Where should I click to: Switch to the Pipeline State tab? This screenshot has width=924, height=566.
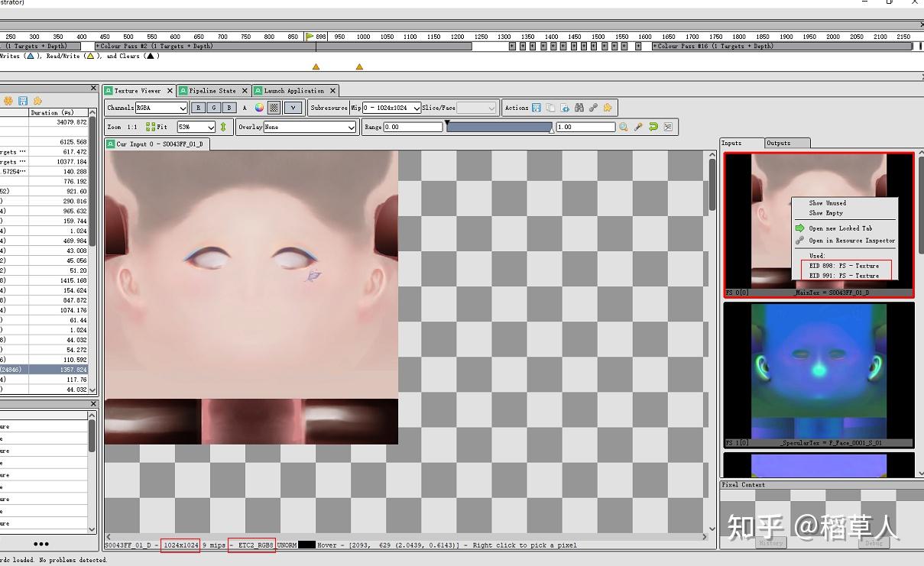tap(212, 91)
